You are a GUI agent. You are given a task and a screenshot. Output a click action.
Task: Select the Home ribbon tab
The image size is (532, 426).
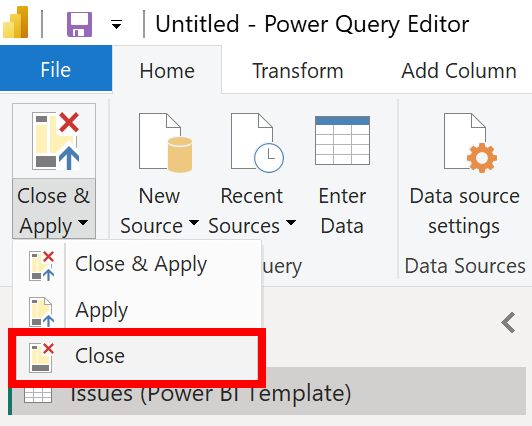click(x=167, y=71)
